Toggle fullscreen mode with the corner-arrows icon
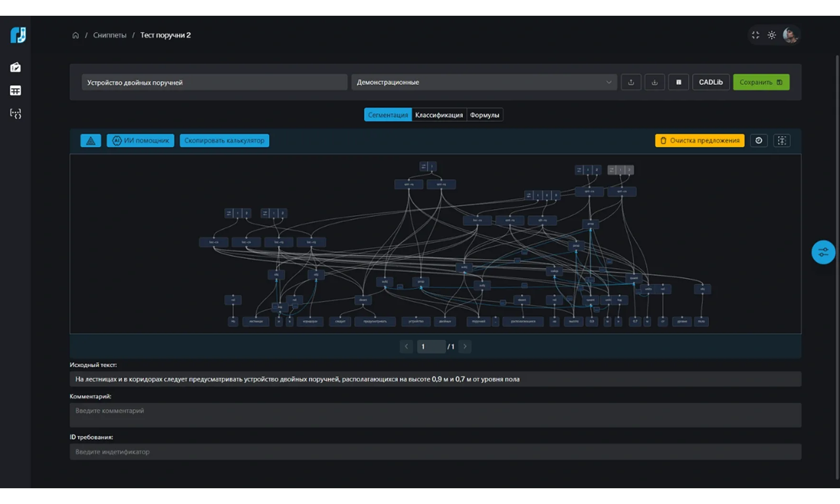The height and width of the screenshot is (504, 840). coord(755,35)
